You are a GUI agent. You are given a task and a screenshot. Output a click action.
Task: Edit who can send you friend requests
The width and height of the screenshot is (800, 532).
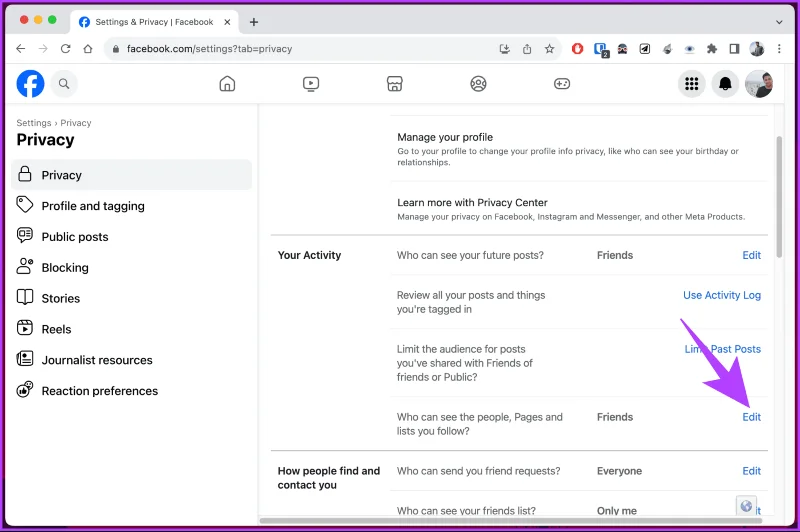click(751, 471)
